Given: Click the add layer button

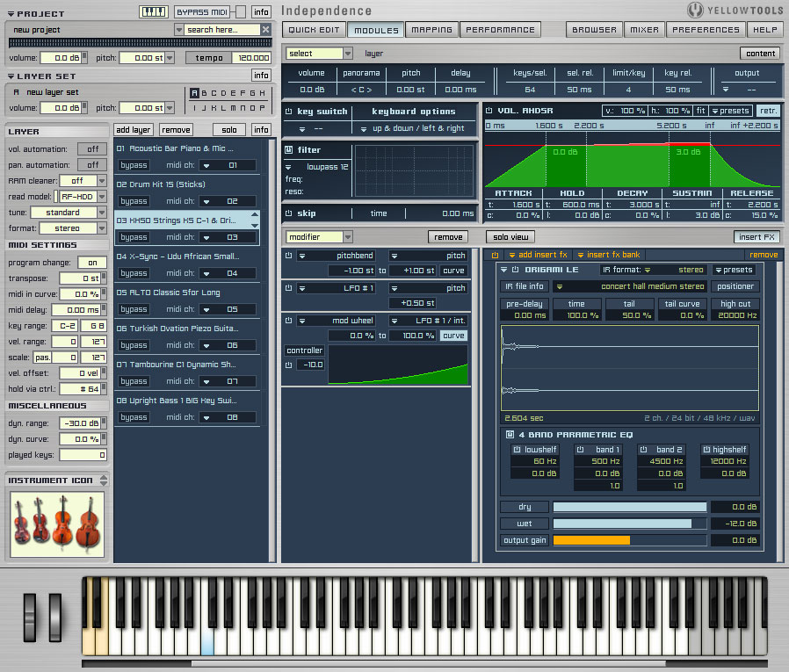Looking at the screenshot, I should (134, 130).
